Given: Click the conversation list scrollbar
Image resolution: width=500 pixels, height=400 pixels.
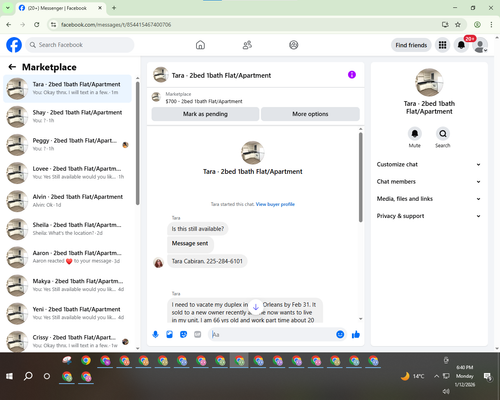Looking at the screenshot, I should coord(137,143).
